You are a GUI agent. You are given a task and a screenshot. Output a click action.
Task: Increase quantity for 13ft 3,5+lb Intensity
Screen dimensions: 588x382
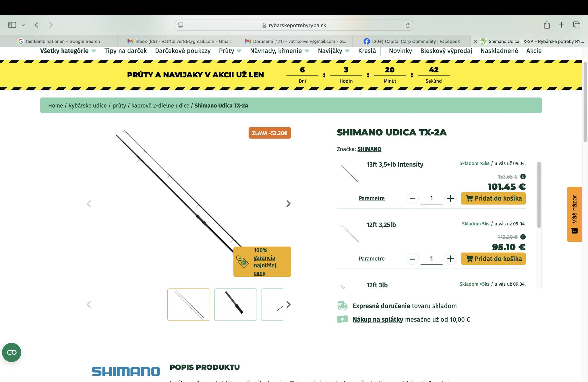point(450,198)
